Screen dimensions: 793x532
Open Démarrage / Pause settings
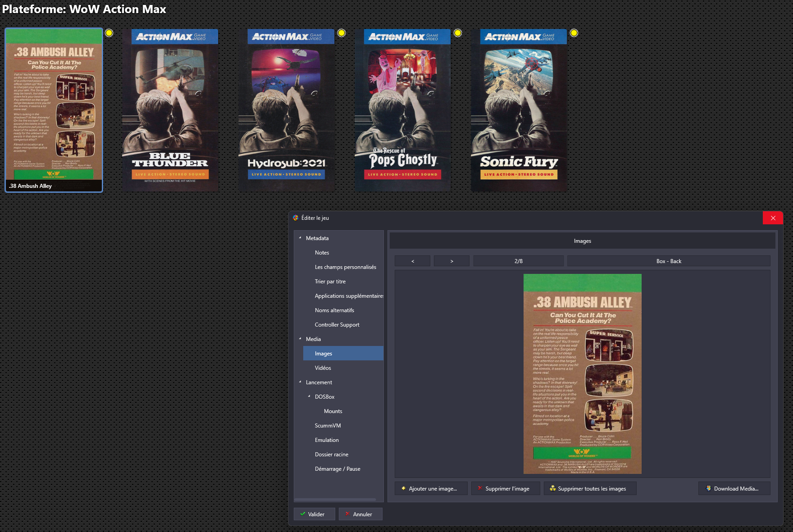[x=337, y=469]
